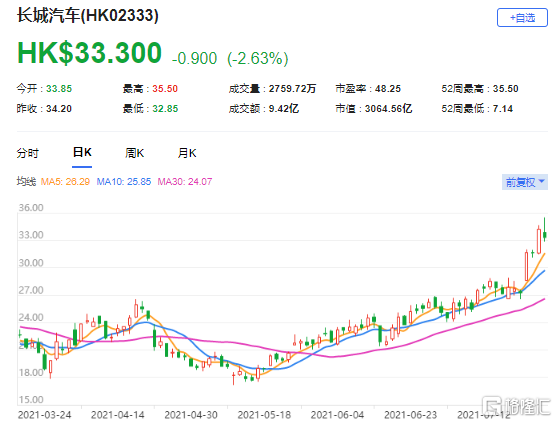The height and width of the screenshot is (423, 557).
Task: Click the 15.00 price axis label
Action: pos(31,400)
